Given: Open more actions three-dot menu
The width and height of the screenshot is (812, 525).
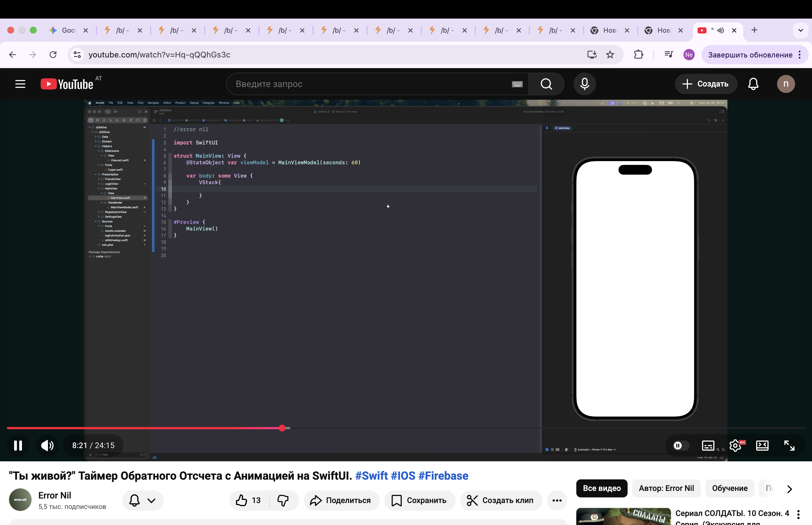Looking at the screenshot, I should [557, 500].
